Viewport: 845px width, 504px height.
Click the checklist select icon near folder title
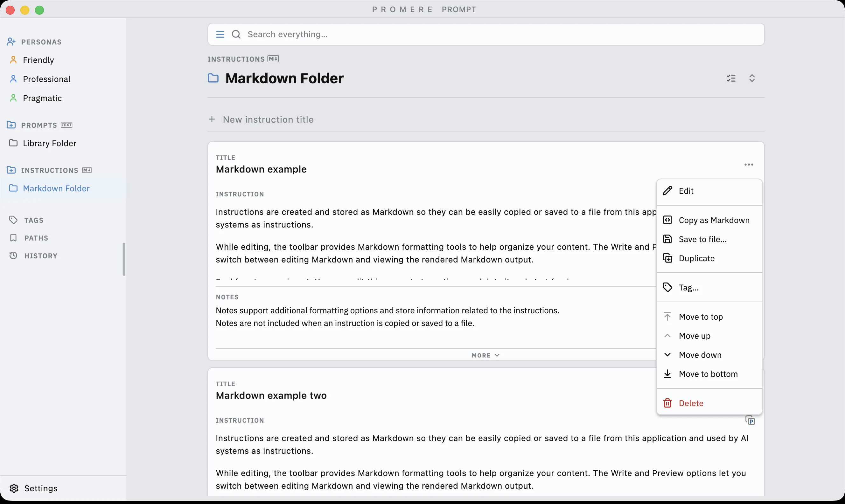point(731,78)
